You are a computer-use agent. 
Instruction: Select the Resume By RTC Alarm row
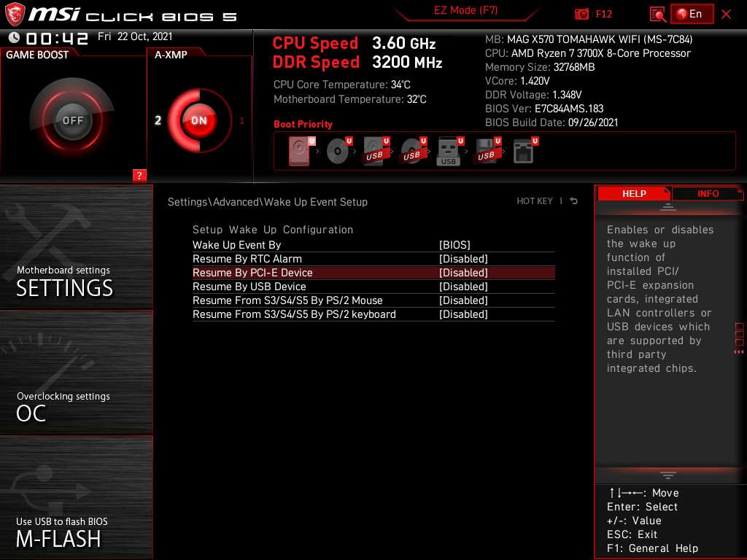(373, 259)
